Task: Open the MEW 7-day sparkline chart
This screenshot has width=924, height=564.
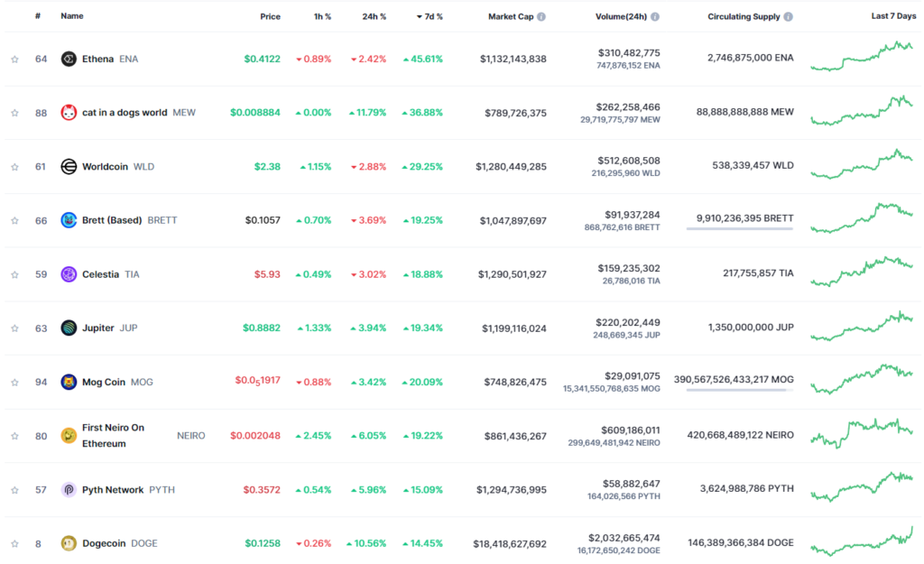Action: click(862, 110)
